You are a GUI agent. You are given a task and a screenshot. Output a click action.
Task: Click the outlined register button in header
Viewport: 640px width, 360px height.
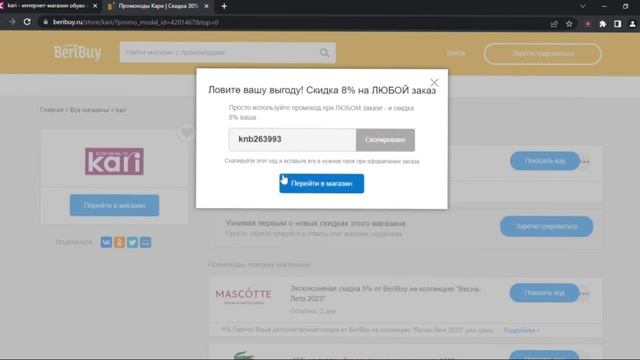[542, 53]
